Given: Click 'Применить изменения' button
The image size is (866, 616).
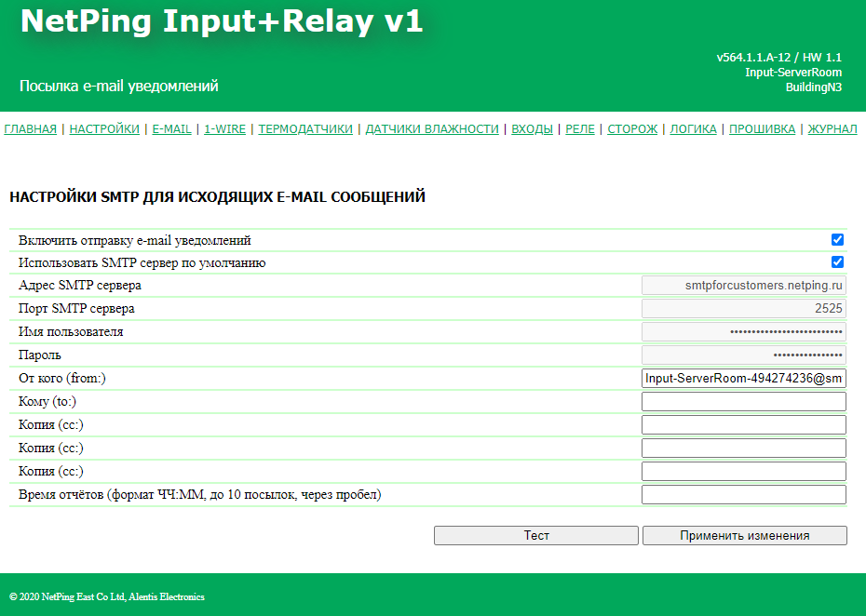Looking at the screenshot, I should click(x=745, y=535).
